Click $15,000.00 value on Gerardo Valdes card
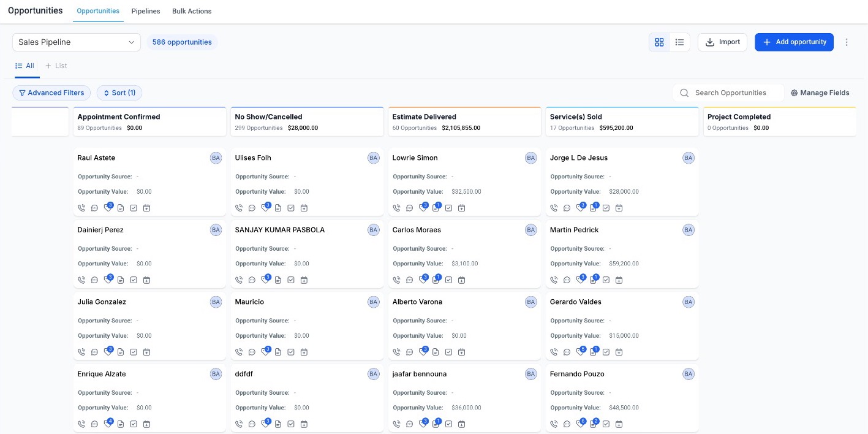Viewport: 868px width, 434px height. coord(624,336)
